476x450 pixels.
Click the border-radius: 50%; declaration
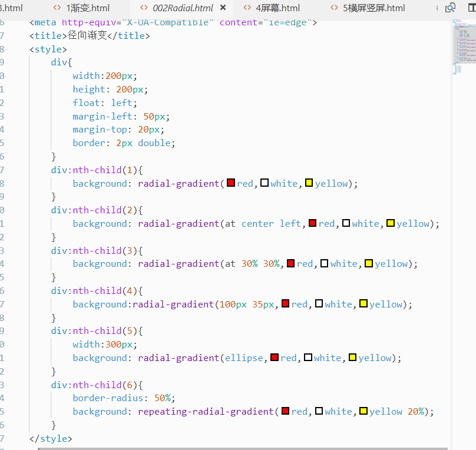[124, 398]
